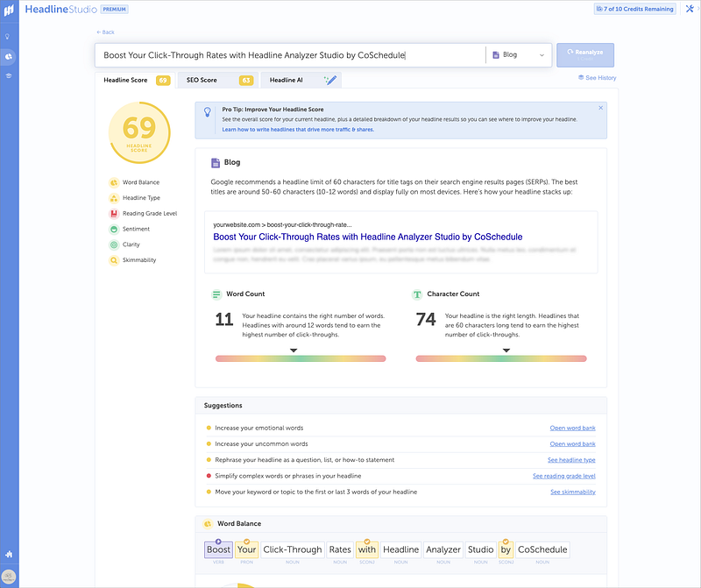Jump to Word Balance section in score list

[140, 182]
